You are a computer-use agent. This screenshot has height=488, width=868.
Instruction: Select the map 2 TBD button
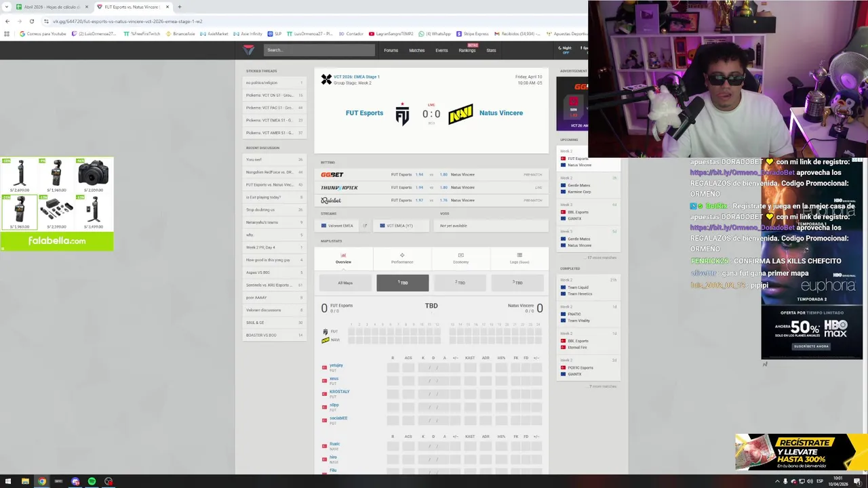click(x=460, y=283)
